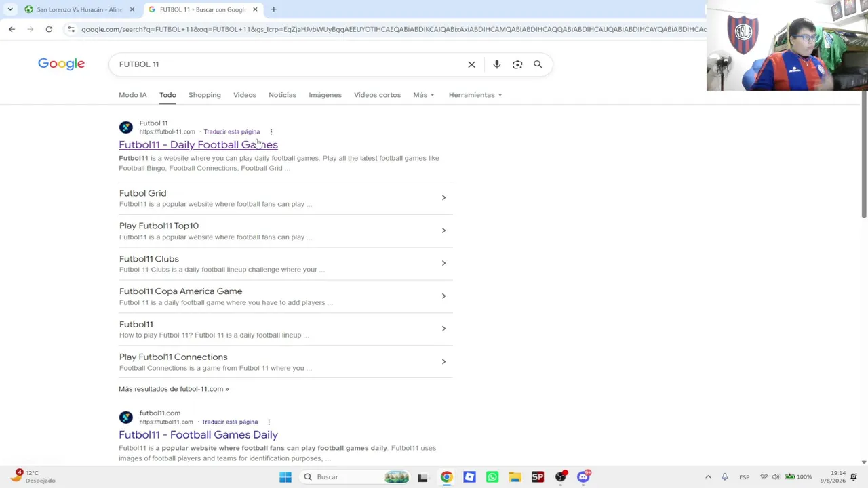The width and height of the screenshot is (868, 488).
Task: Open OBS Studio from the taskbar
Action: coord(561,477)
